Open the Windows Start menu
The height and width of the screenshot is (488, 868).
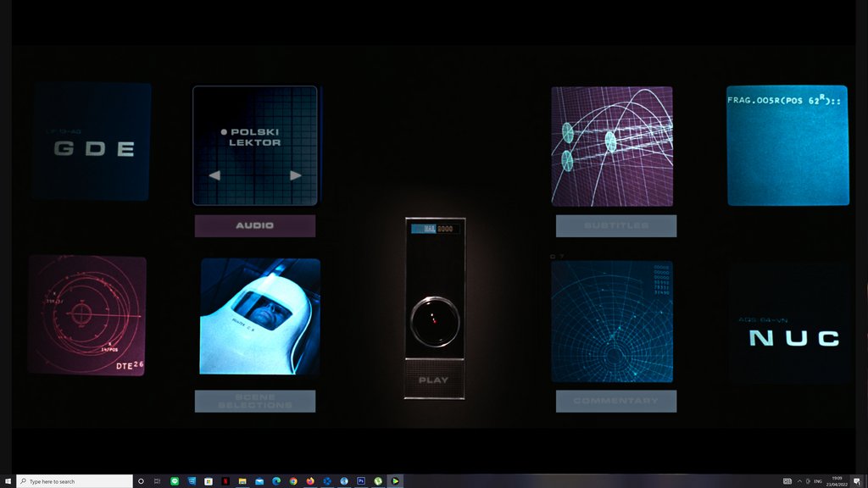click(x=8, y=481)
